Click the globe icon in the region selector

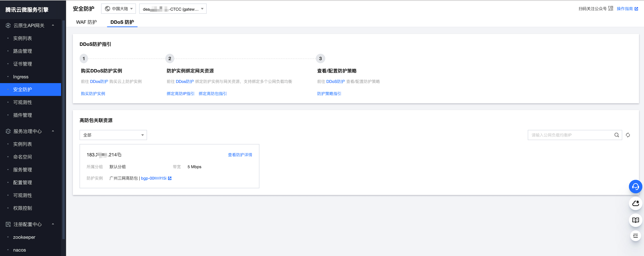pyautogui.click(x=107, y=9)
